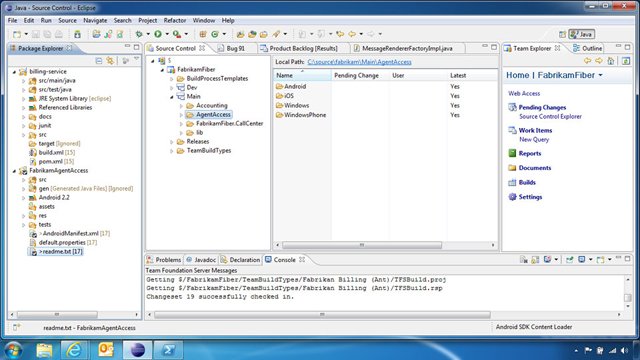Expand the BuildProcessTemplates folder node
The height and width of the screenshot is (360, 640).
click(x=172, y=78)
